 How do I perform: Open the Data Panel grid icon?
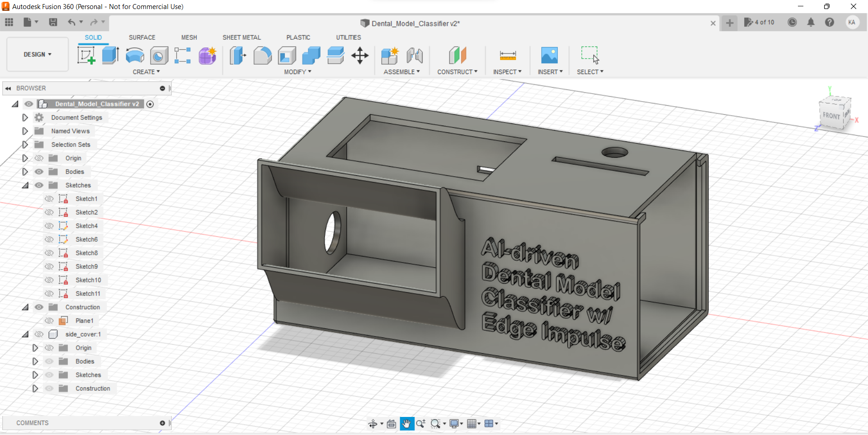[9, 22]
